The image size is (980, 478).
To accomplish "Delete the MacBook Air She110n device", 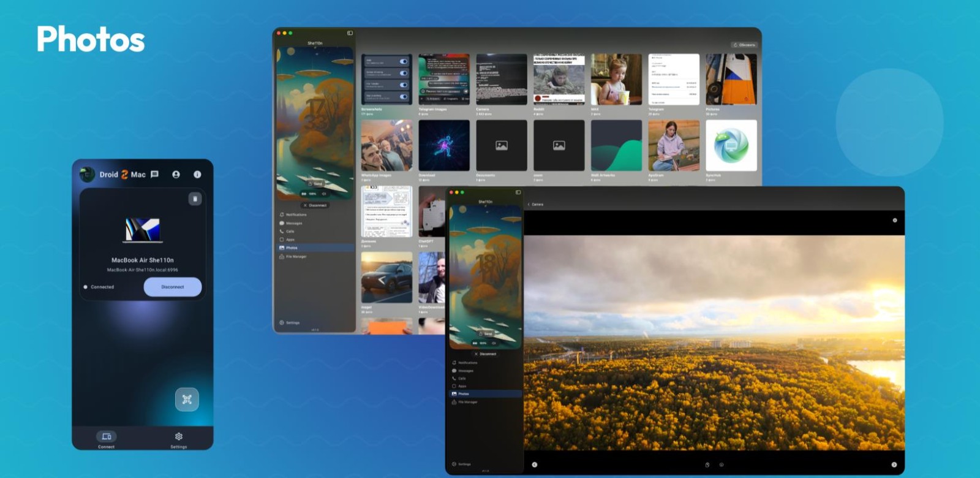I will [x=195, y=199].
